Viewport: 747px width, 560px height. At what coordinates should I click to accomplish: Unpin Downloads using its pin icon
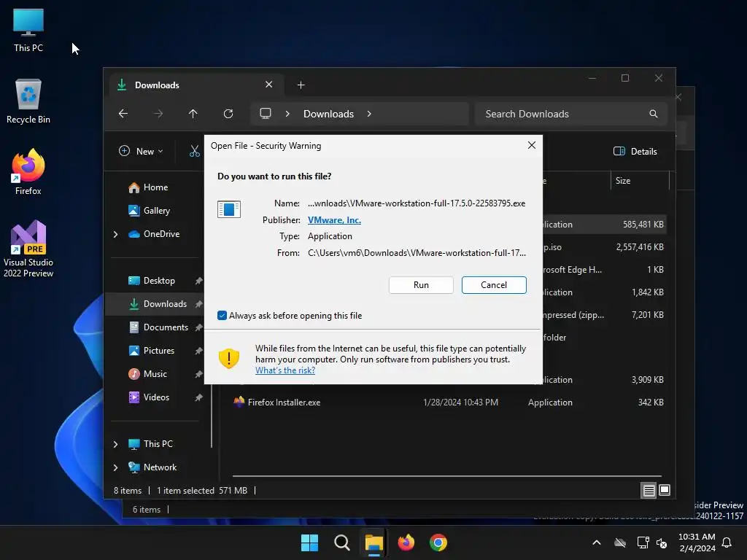tap(198, 304)
